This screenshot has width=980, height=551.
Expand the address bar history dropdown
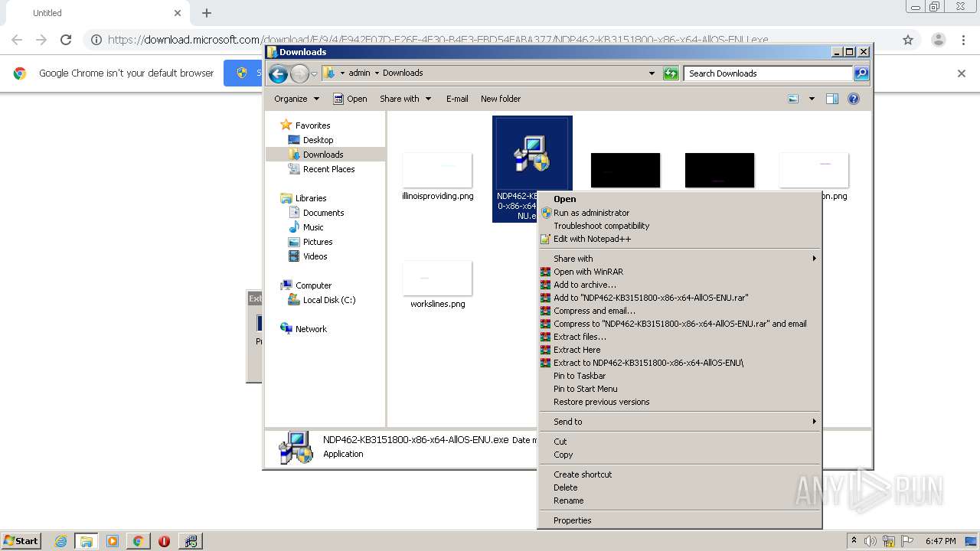click(x=652, y=73)
